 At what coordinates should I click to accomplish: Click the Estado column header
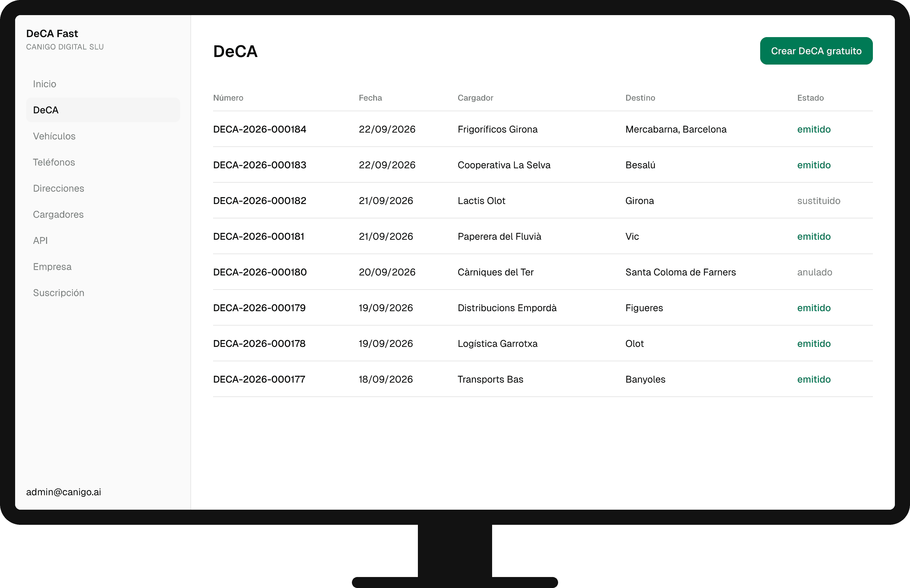pos(810,98)
